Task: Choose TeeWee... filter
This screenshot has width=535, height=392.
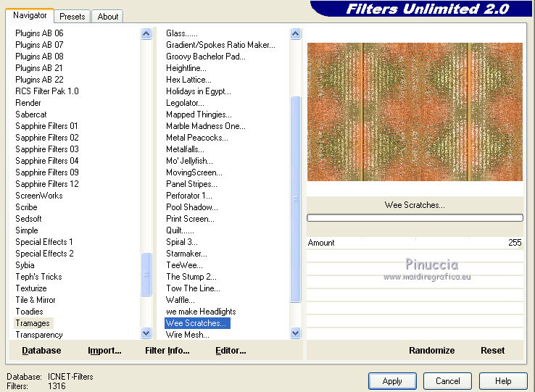Action: click(184, 265)
